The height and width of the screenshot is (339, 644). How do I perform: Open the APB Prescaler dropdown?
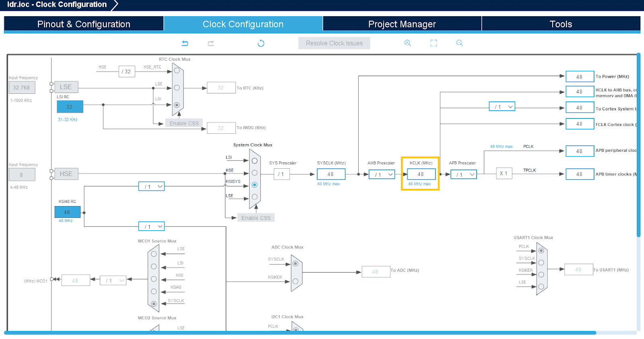(464, 174)
